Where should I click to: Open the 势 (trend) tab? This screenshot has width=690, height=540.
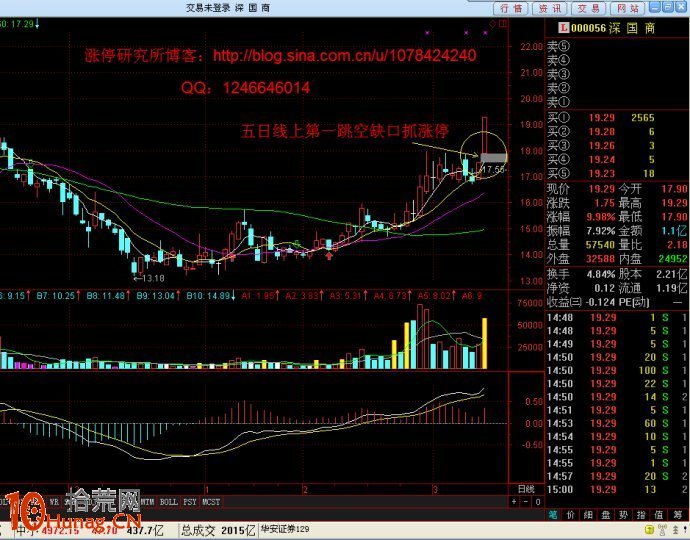pyautogui.click(x=623, y=515)
